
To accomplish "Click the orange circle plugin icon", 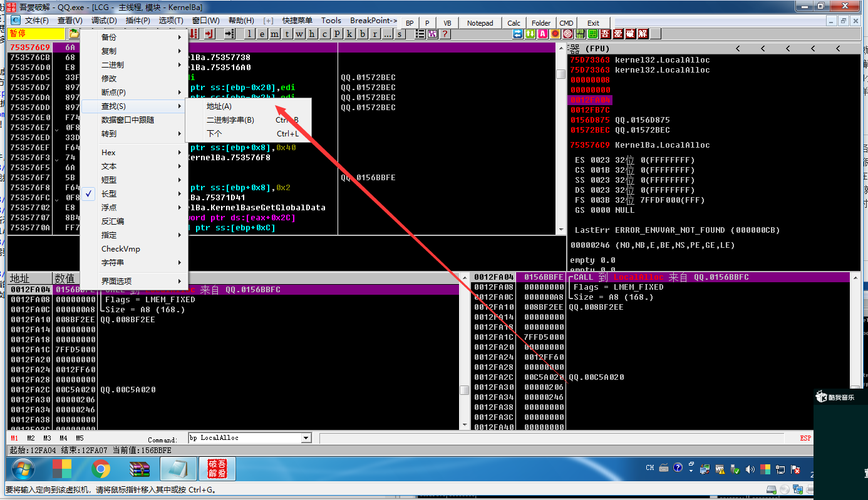I will [x=555, y=34].
